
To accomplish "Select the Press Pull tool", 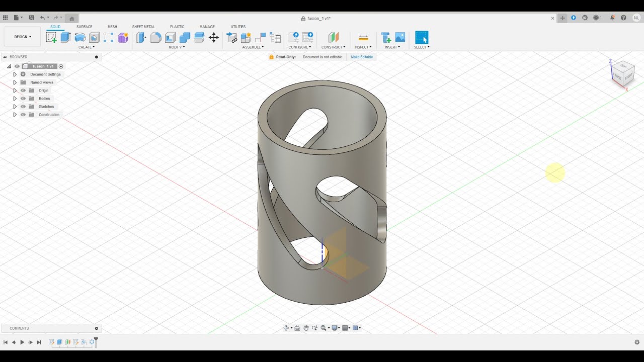I will 141,37.
